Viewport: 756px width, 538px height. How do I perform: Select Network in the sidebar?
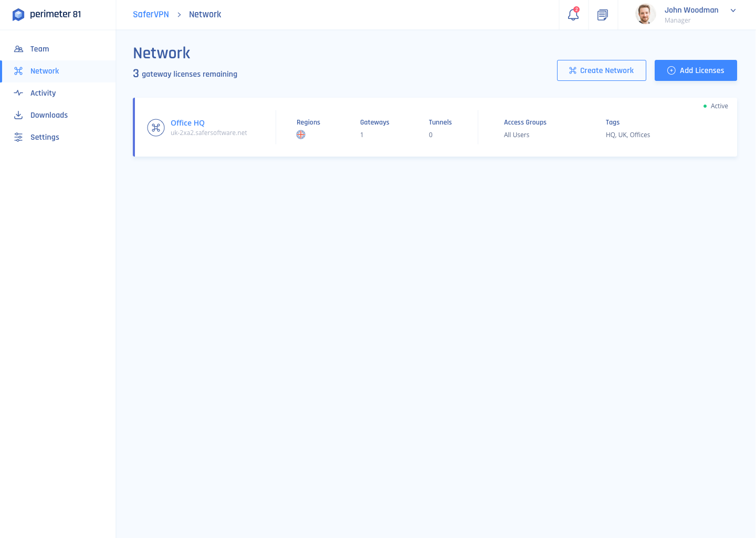click(58, 71)
